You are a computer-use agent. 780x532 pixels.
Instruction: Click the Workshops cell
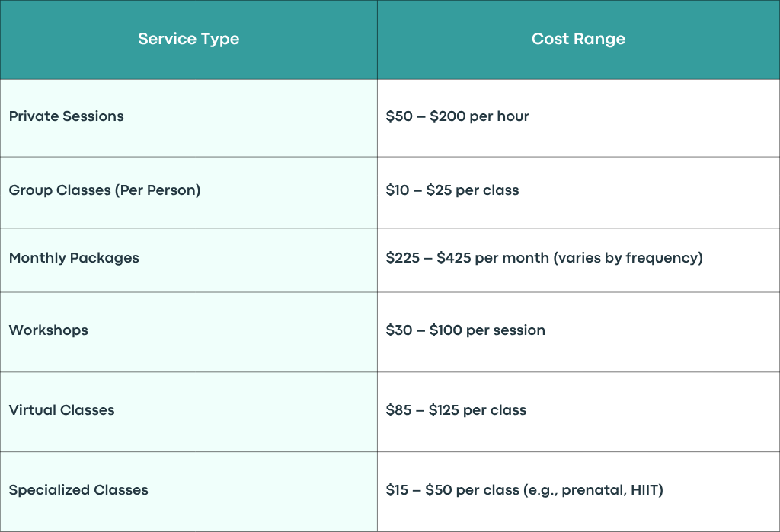pyautogui.click(x=189, y=332)
